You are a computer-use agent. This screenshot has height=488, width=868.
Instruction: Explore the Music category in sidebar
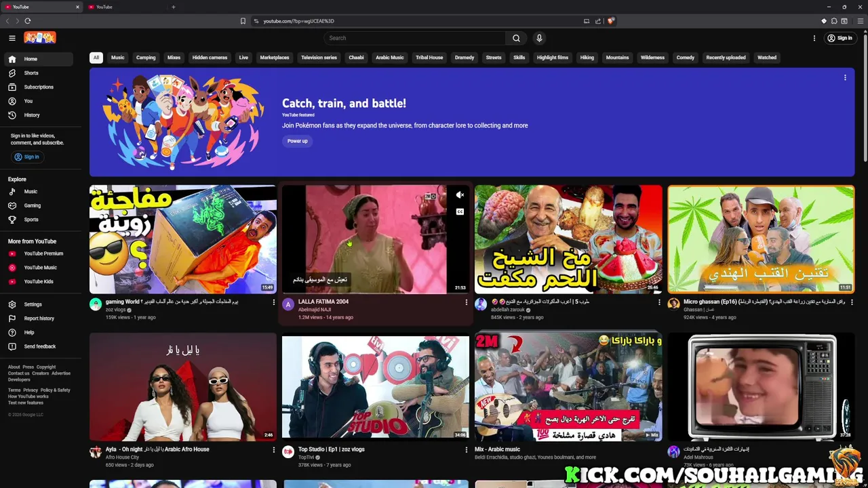[38, 191]
